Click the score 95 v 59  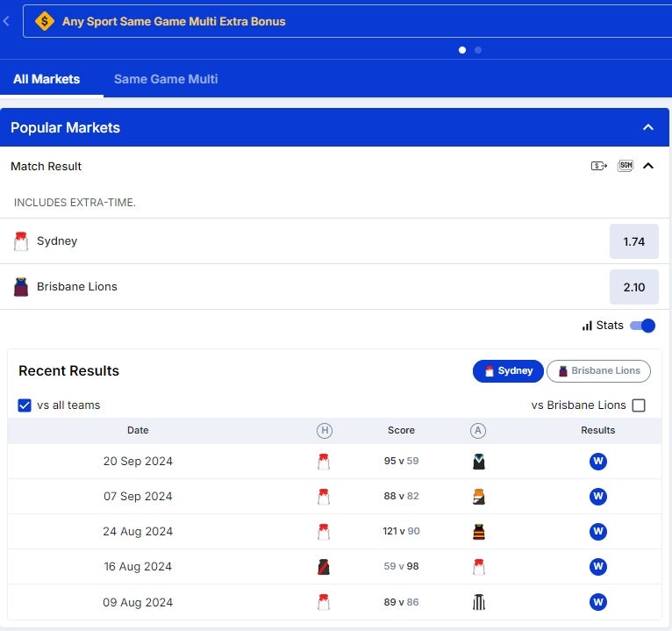pos(401,461)
